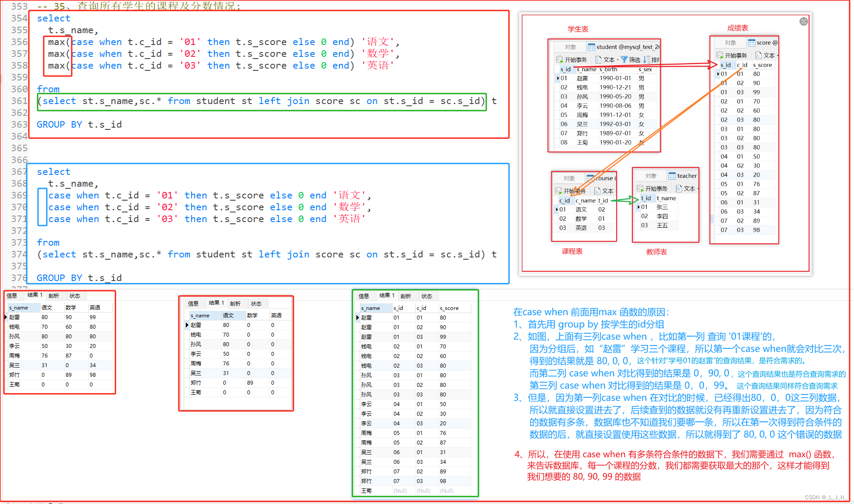
Task: Click the sort icon in student table toolbar
Action: (x=647, y=59)
